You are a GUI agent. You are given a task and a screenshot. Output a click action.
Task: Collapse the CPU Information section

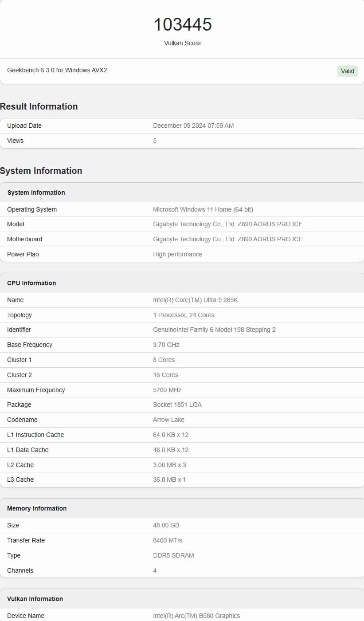click(31, 283)
